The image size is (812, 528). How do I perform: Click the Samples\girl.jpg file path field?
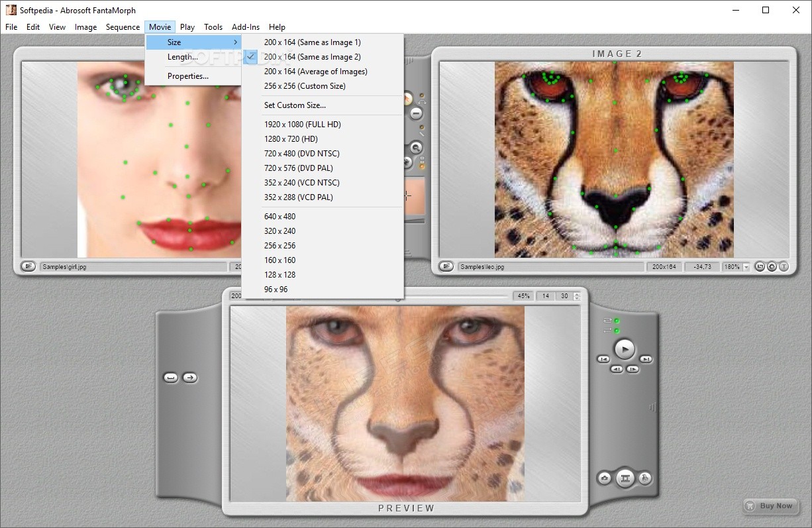click(133, 267)
